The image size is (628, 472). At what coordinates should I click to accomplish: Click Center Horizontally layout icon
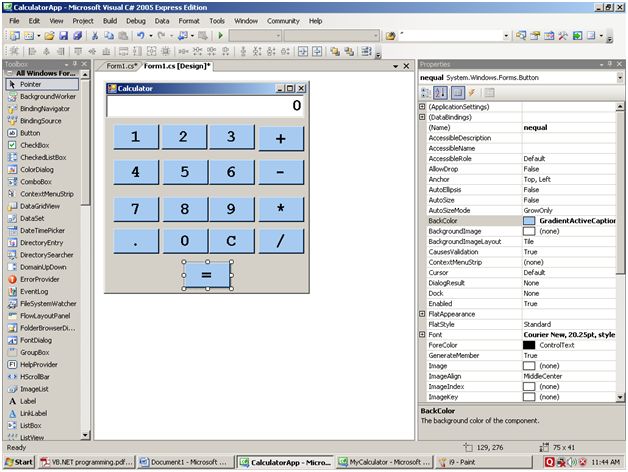[303, 51]
